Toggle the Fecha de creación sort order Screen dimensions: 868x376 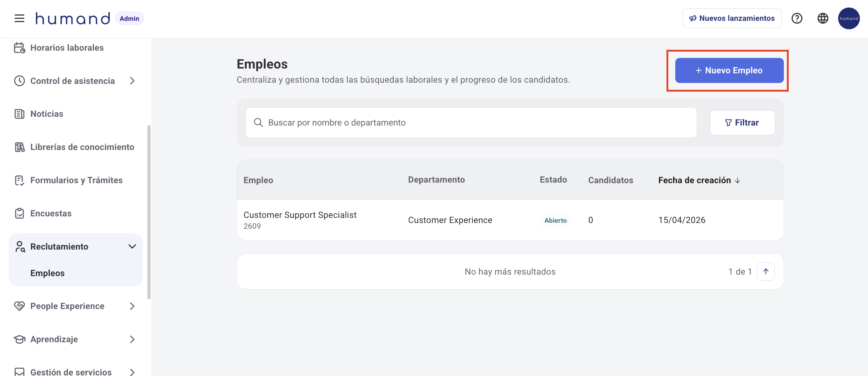738,180
